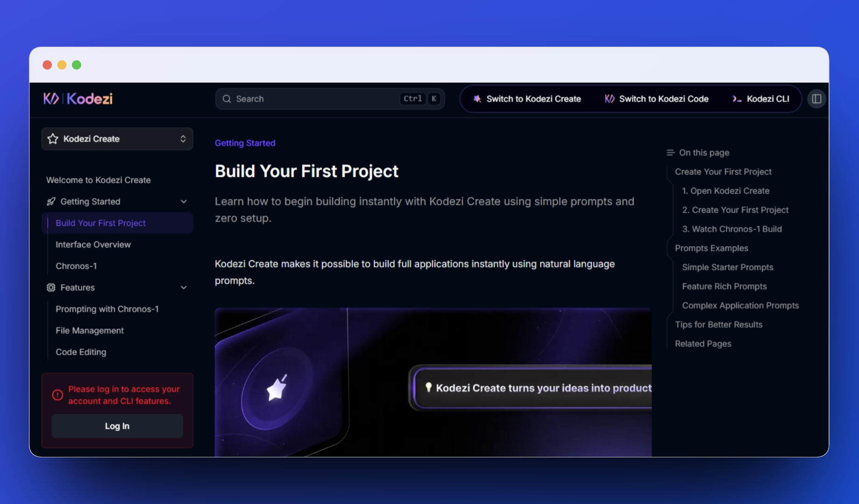This screenshot has height=504, width=859.
Task: Click the search magnifier icon
Action: point(227,99)
